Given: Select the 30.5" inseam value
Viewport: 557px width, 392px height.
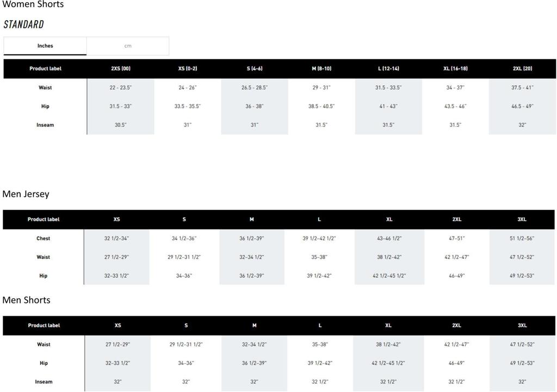Looking at the screenshot, I should tap(120, 125).
